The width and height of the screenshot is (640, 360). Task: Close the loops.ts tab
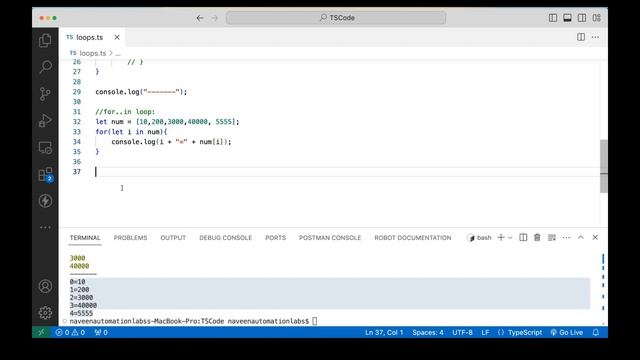117,37
